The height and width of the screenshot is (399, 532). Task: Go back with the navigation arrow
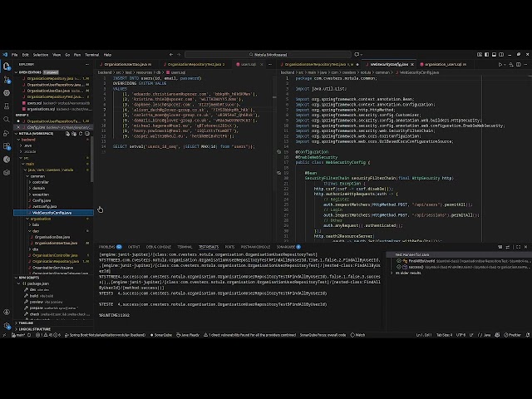[x=171, y=54]
